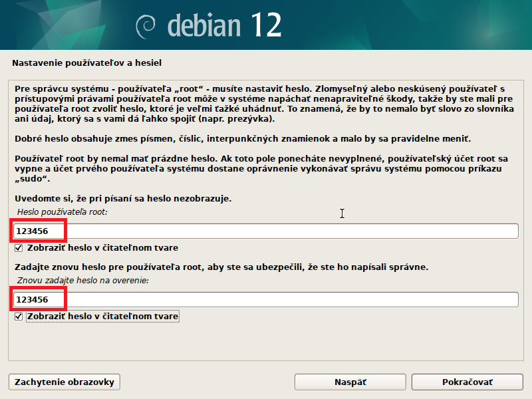Click the "Heslo používateľa root:" label
This screenshot has height=399, width=532.
click(63, 211)
